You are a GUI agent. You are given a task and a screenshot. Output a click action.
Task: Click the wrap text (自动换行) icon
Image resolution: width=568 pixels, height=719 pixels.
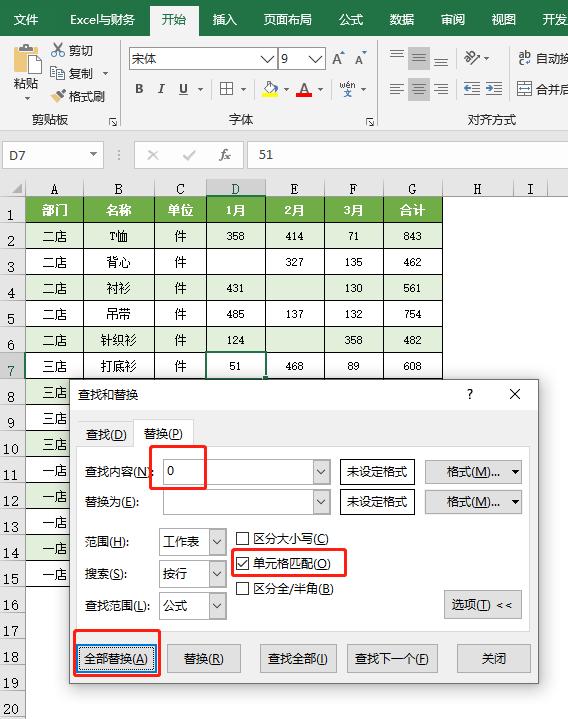(524, 58)
